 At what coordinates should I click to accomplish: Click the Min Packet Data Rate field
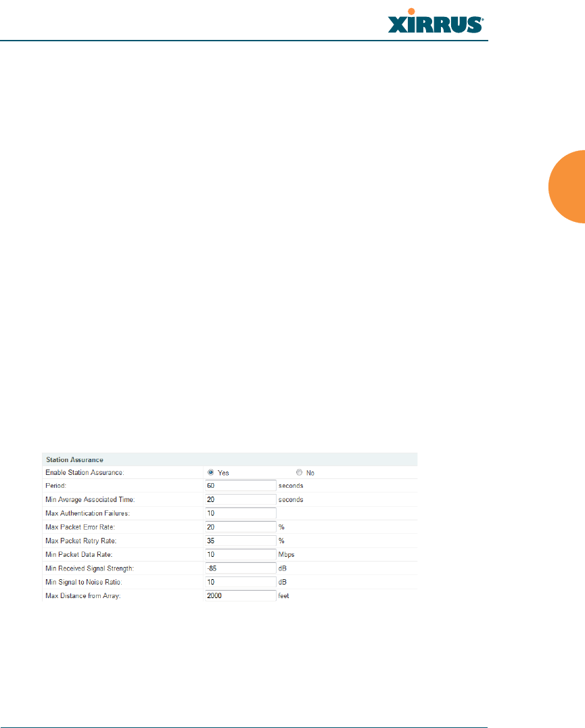point(240,554)
